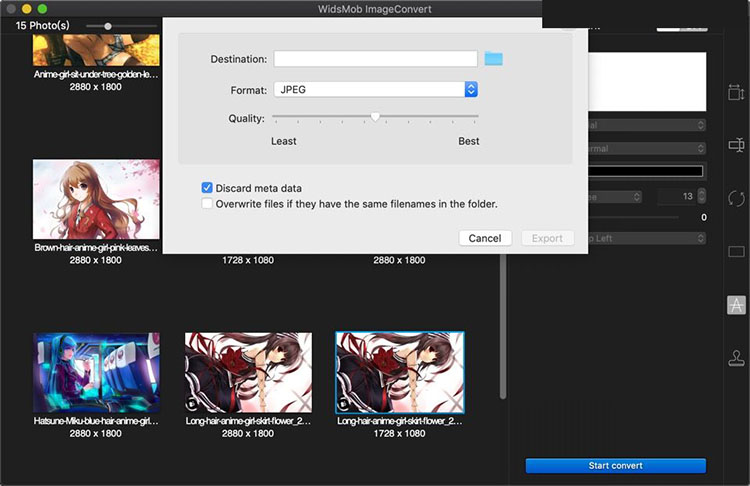Click the slider left of the 0 value
750x486 pixels.
pos(633,218)
